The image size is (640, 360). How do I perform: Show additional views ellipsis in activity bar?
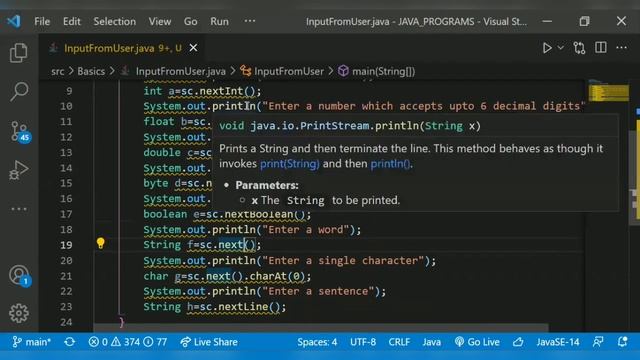click(19, 209)
